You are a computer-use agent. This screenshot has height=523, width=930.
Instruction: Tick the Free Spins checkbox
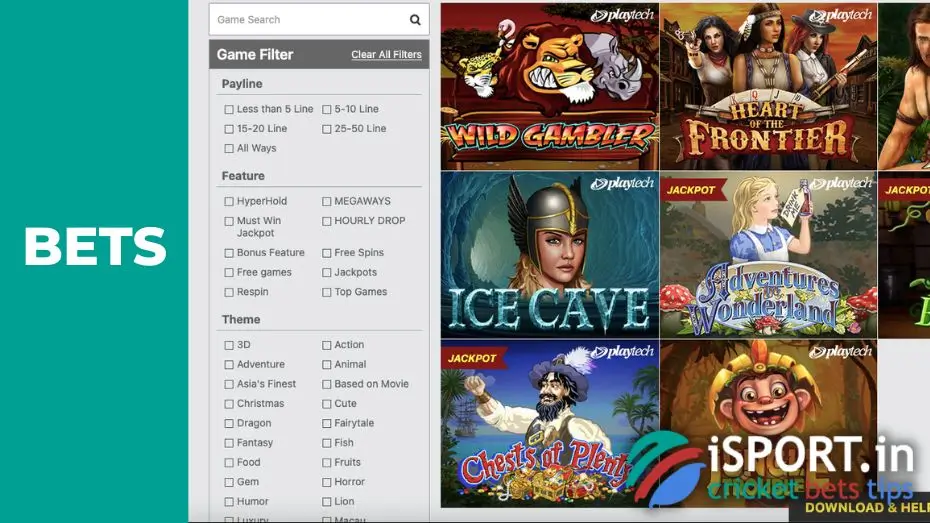(x=327, y=253)
